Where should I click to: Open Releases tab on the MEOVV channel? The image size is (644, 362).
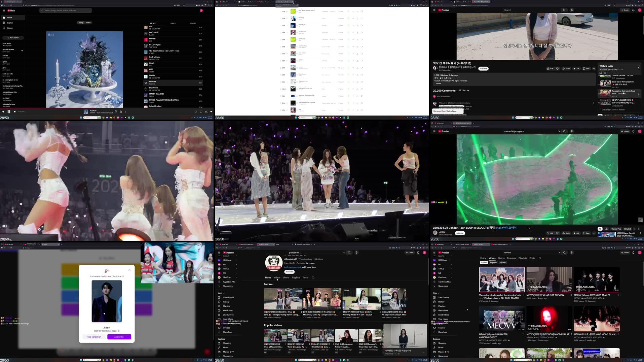[x=512, y=258]
